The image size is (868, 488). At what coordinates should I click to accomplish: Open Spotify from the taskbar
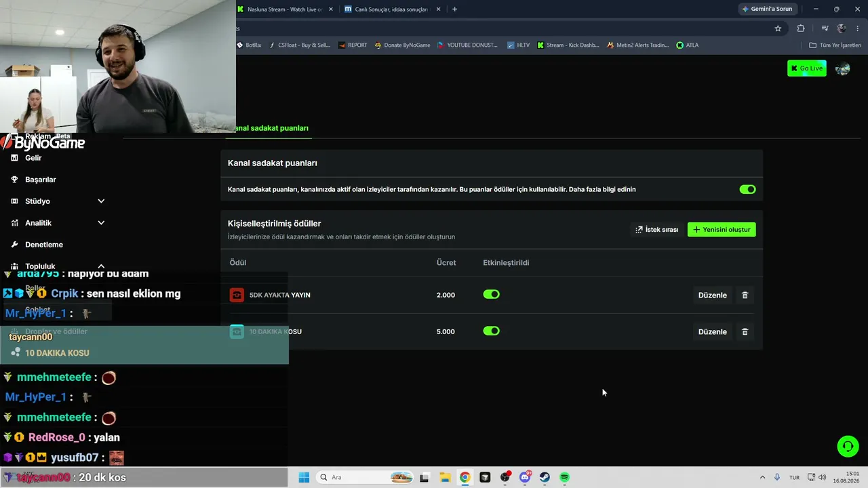564,477
